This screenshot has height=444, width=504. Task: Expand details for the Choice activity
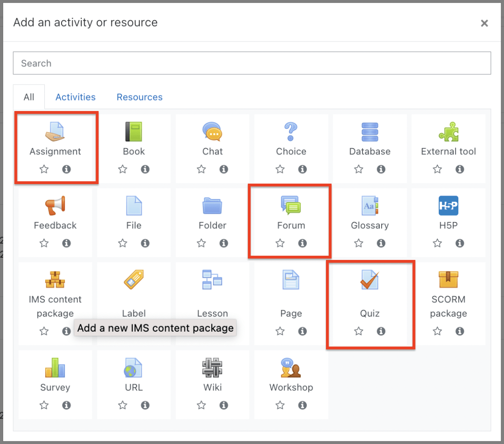(302, 169)
